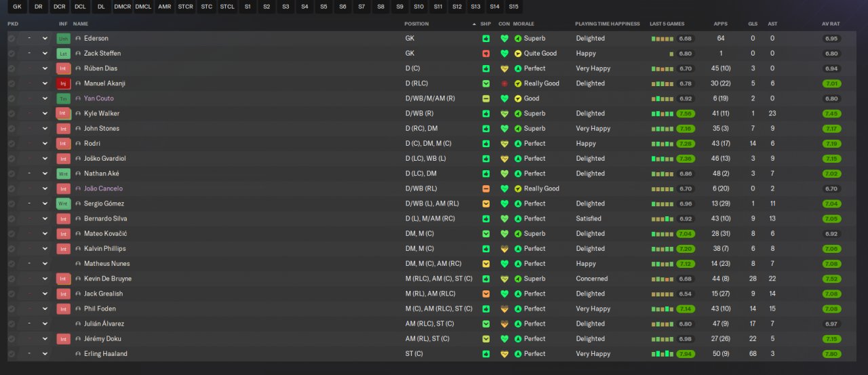Click the sharpness icon for João Cancelo

click(x=486, y=189)
